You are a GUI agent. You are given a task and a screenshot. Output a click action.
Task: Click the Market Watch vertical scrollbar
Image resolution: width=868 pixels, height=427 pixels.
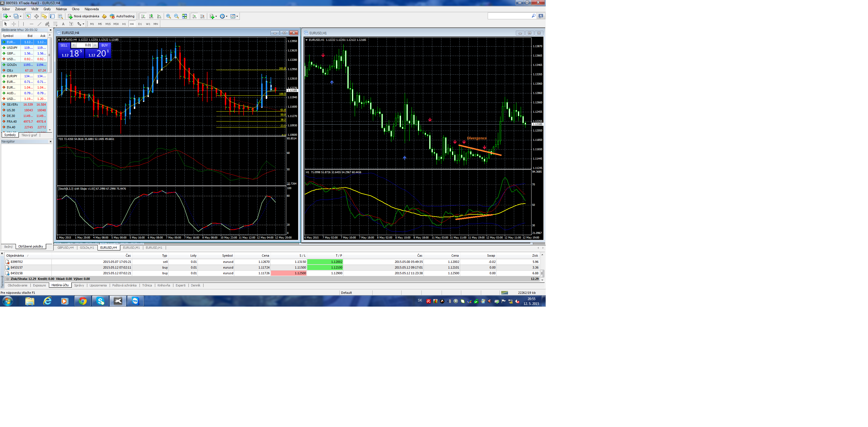[50, 82]
